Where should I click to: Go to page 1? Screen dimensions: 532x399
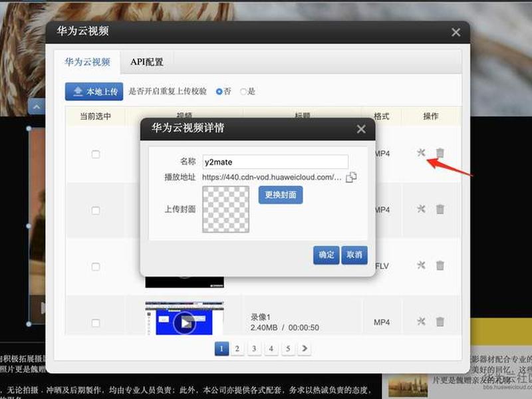click(x=221, y=348)
